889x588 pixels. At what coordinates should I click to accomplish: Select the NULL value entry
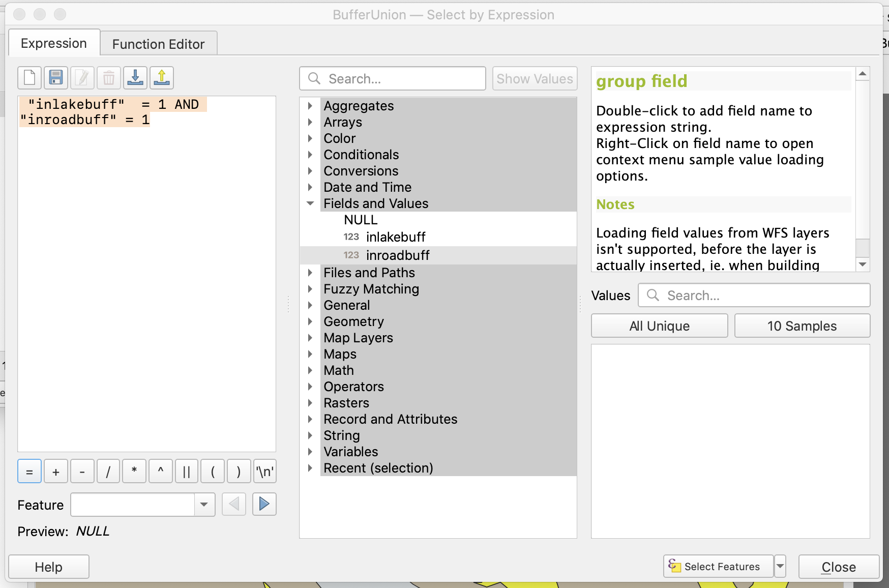pos(361,220)
